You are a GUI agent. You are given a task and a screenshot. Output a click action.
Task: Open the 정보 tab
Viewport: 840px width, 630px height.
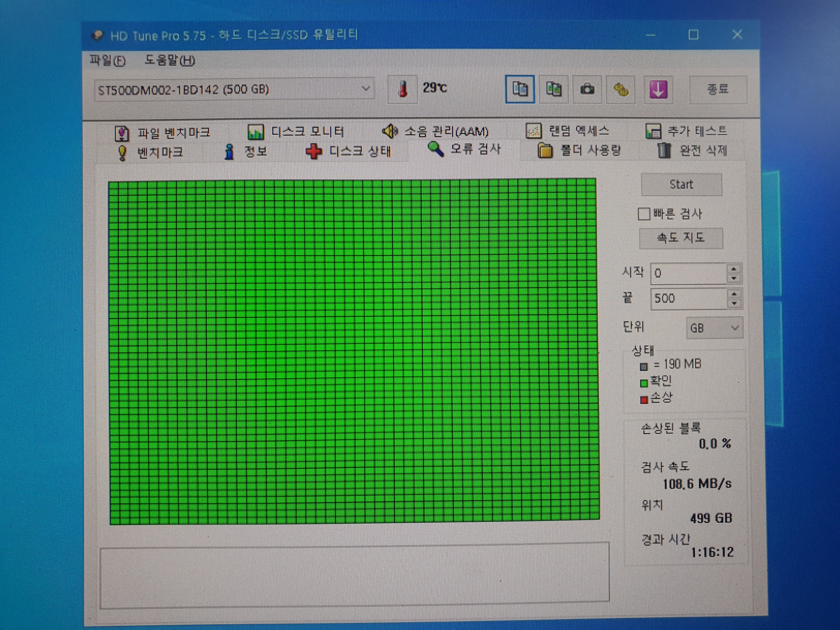[x=245, y=151]
